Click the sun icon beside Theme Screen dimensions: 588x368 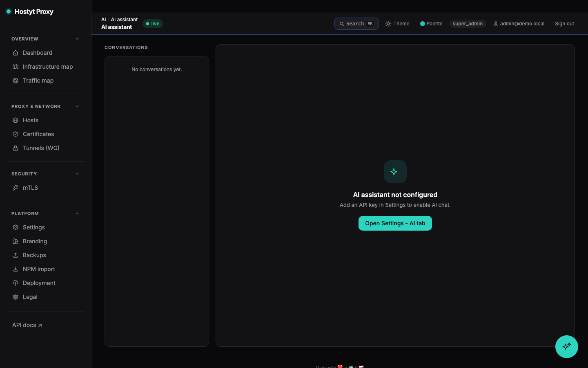(388, 24)
